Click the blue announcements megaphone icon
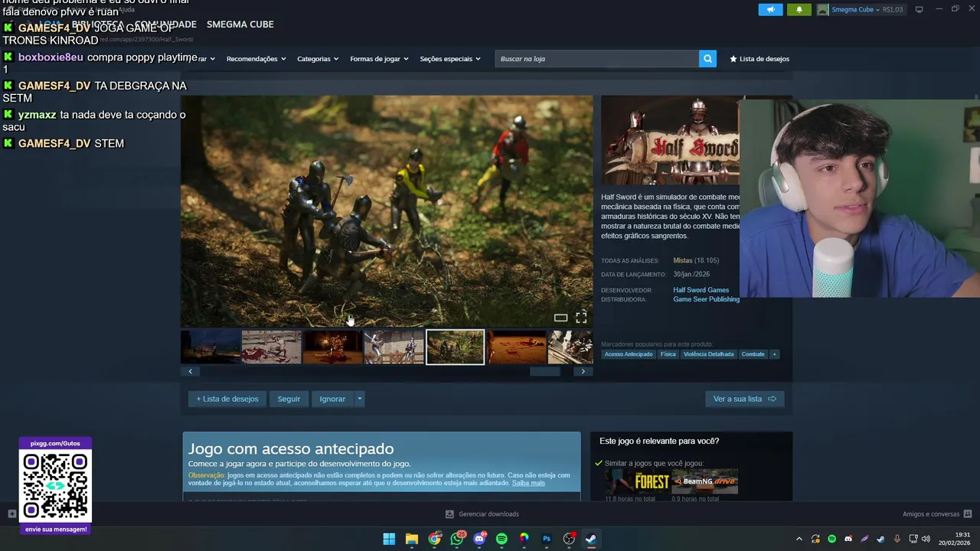Screen dimensions: 980x551 (x=770, y=9)
